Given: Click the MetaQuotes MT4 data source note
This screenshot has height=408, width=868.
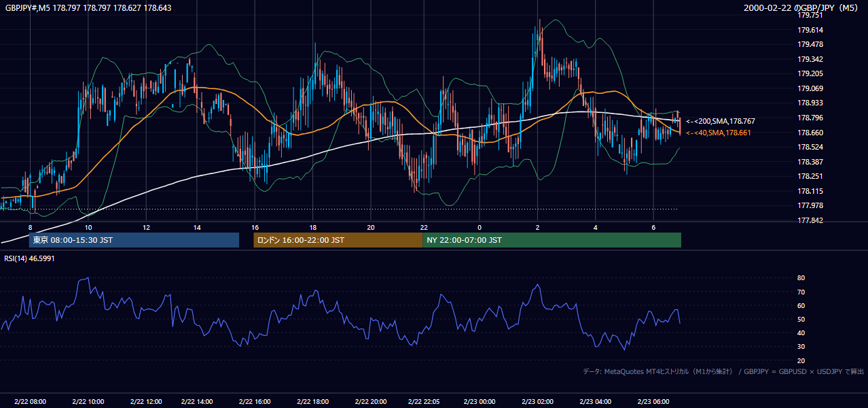Looking at the screenshot, I should click(723, 371).
